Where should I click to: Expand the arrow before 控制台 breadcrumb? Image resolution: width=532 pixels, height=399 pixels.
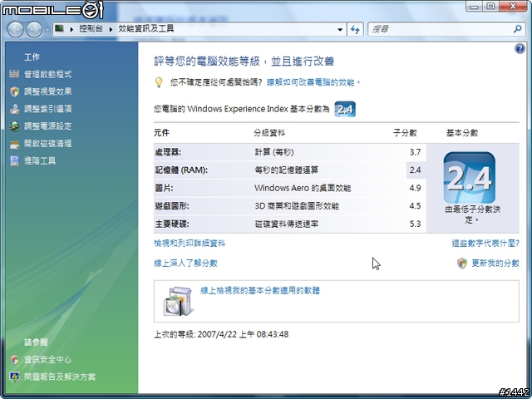tap(71, 29)
